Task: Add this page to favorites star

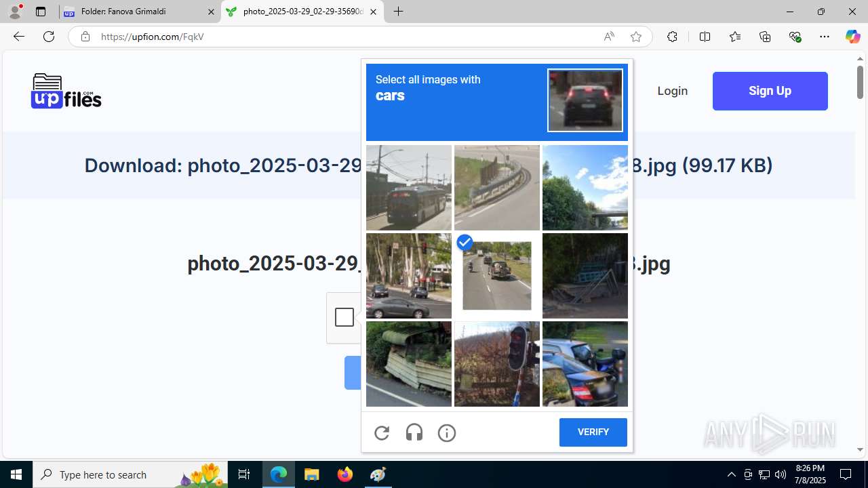Action: [636, 37]
